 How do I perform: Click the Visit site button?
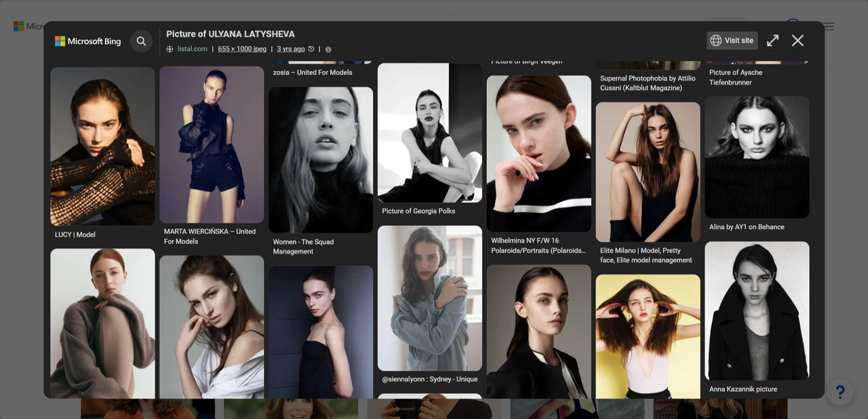pyautogui.click(x=732, y=41)
